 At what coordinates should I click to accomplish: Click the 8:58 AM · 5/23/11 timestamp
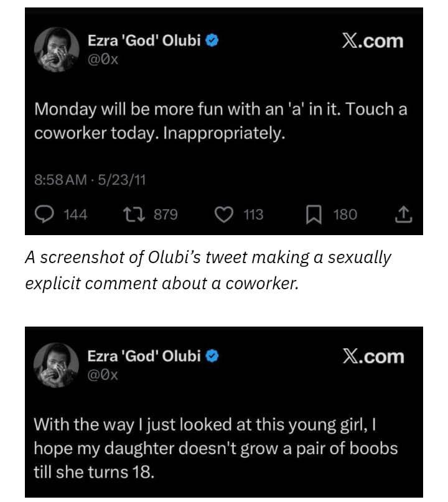90,181
